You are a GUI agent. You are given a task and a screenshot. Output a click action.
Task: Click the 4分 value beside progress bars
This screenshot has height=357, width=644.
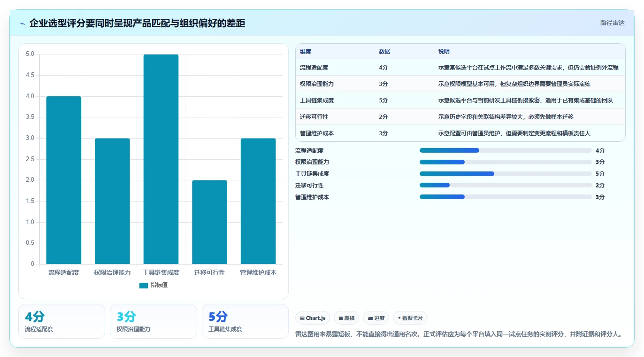tap(600, 151)
